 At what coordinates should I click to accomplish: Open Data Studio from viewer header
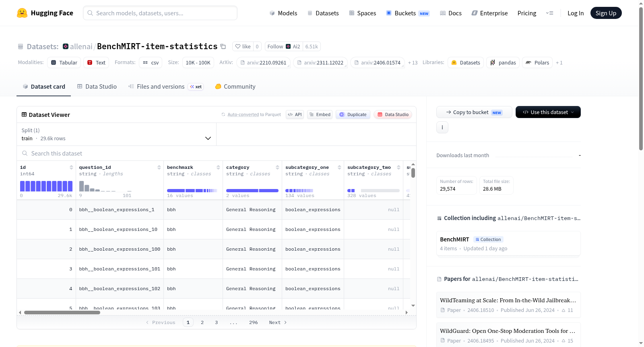393,114
